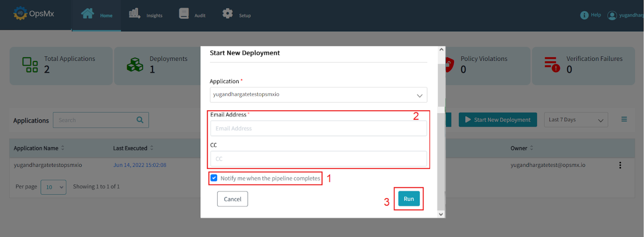Open the Audit book icon

pyautogui.click(x=184, y=14)
